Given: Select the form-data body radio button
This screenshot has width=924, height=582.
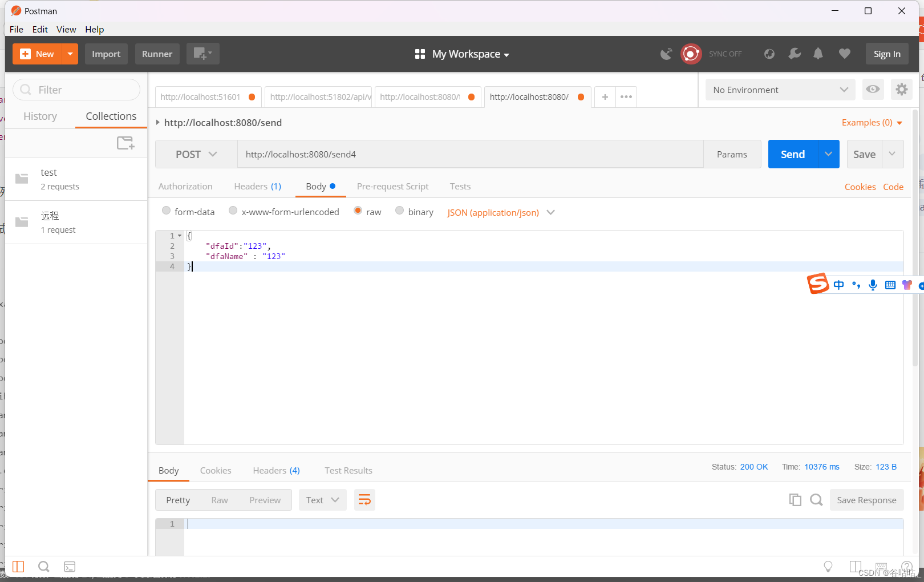Looking at the screenshot, I should pyautogui.click(x=166, y=211).
